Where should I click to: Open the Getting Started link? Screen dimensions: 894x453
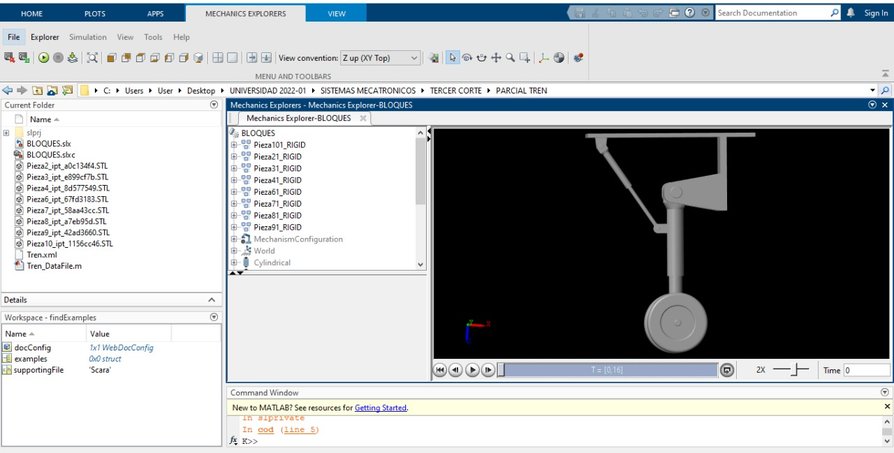tap(381, 408)
